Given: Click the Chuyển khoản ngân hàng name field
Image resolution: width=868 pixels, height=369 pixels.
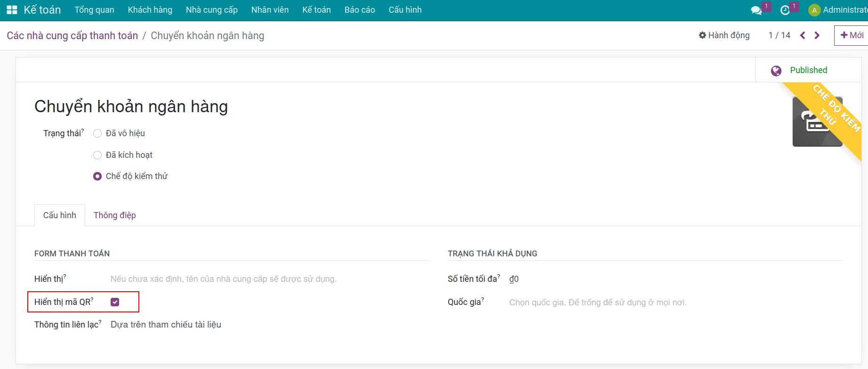Looking at the screenshot, I should [x=131, y=107].
